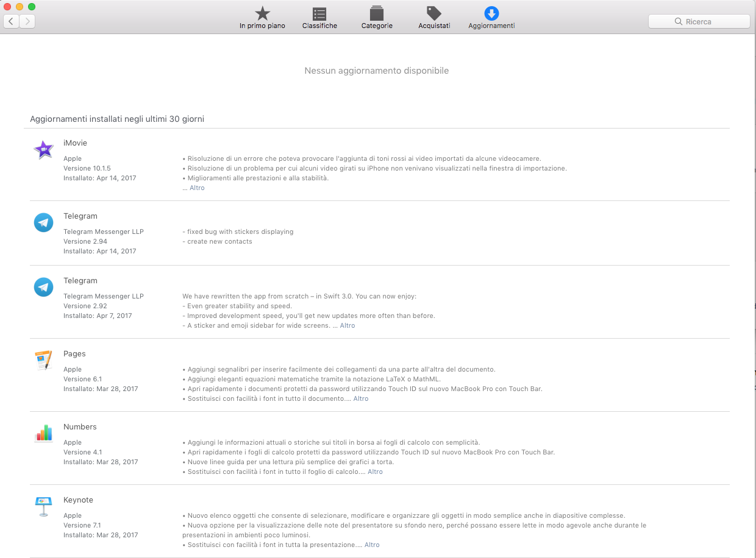Expand Telegram 2.92 notes with Altro

click(x=348, y=326)
